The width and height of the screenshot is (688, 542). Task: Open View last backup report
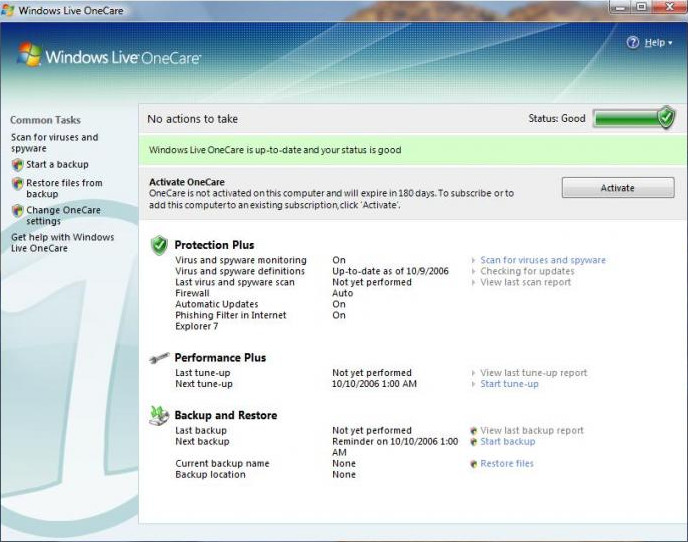(532, 430)
